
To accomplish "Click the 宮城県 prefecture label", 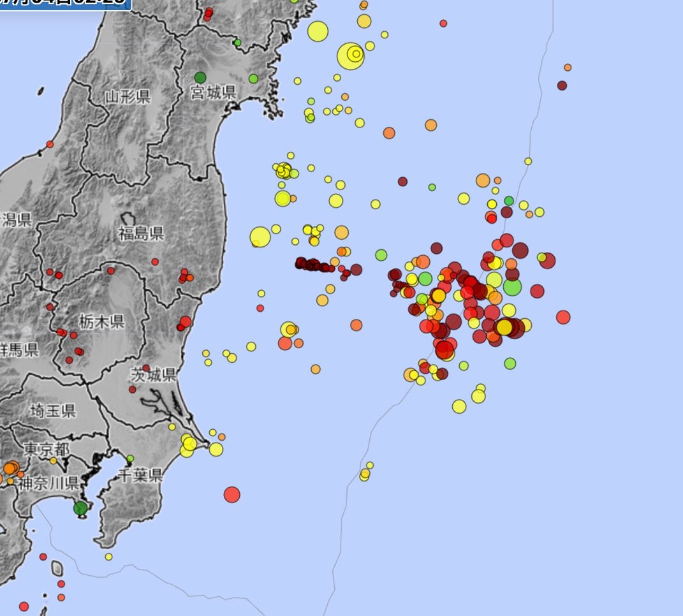I will [214, 92].
